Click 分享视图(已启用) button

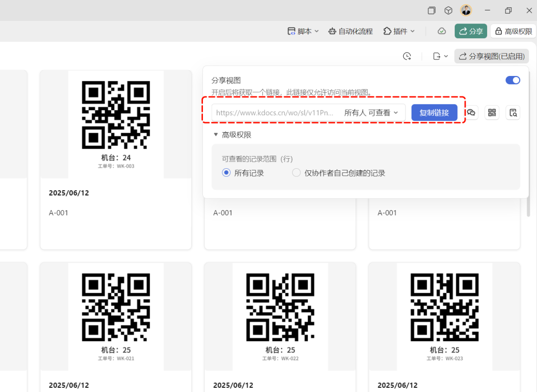click(492, 56)
